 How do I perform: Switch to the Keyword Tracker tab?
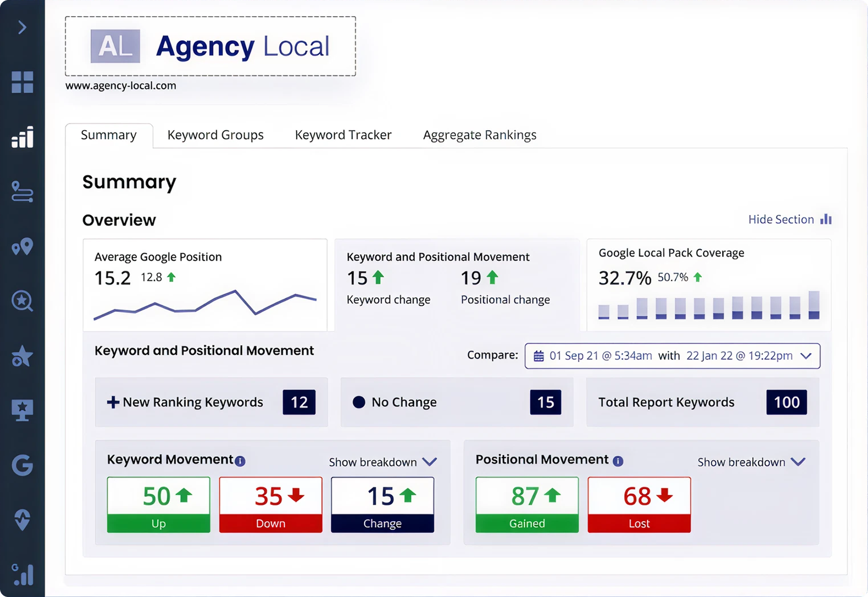pos(343,135)
